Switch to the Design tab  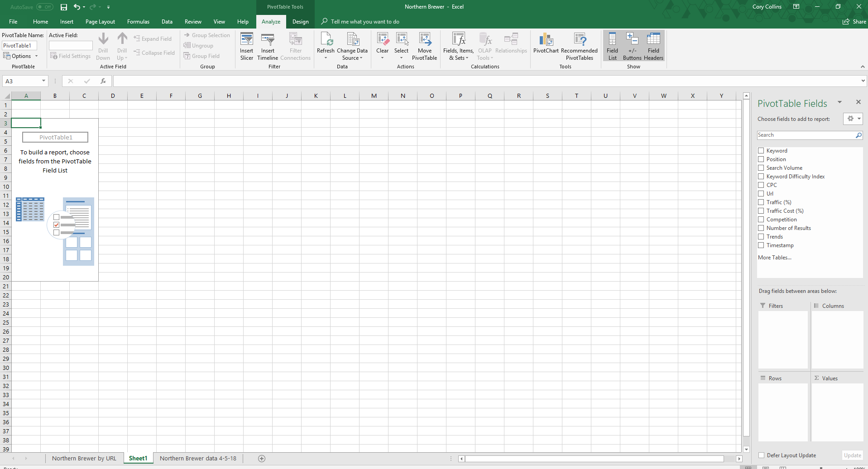coord(300,21)
